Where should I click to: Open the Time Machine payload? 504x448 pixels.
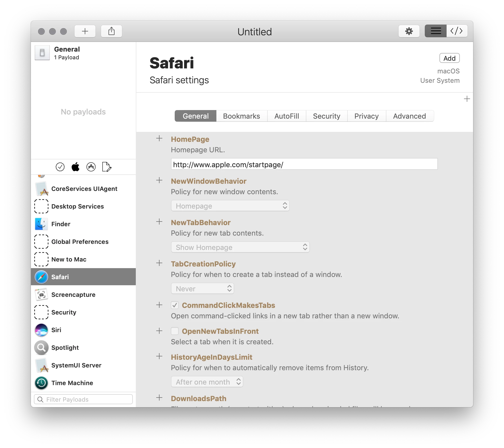coord(83,383)
